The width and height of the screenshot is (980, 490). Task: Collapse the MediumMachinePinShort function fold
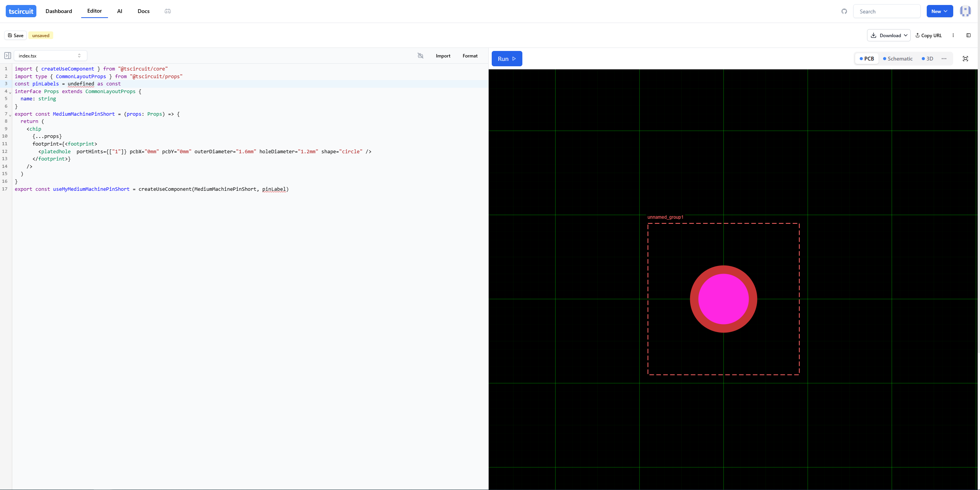pos(10,115)
